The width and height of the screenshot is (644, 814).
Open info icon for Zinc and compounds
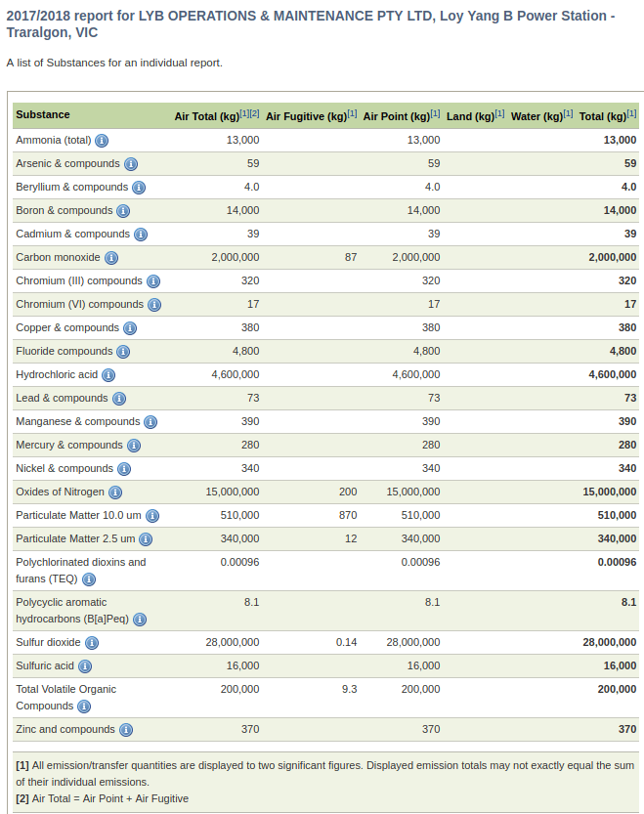tap(126, 730)
